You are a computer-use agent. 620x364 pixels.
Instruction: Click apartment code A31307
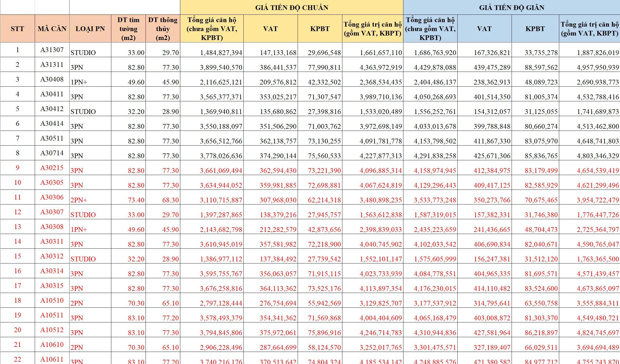click(x=52, y=50)
